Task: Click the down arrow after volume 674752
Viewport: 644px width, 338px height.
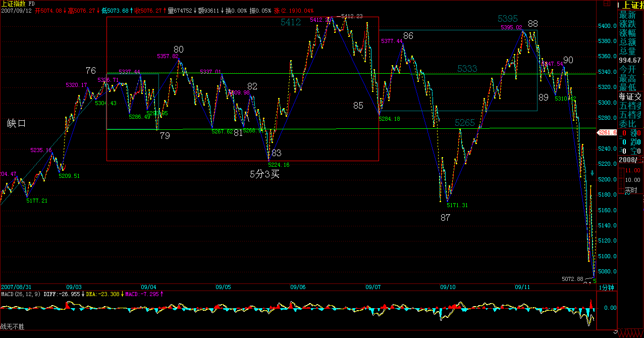Action: pyautogui.click(x=194, y=11)
